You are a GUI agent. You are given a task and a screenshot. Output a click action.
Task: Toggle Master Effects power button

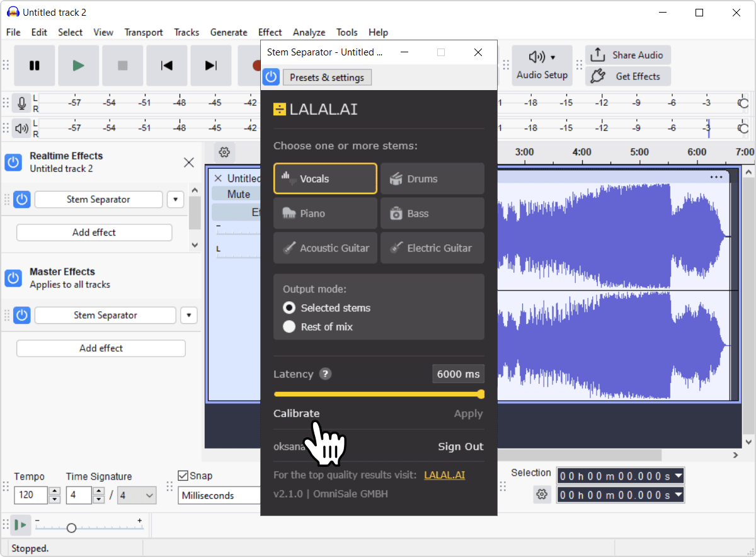tap(13, 278)
